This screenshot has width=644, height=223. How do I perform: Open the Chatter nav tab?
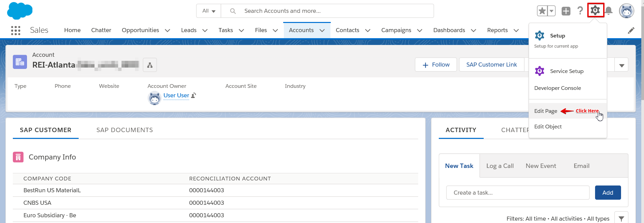click(101, 30)
